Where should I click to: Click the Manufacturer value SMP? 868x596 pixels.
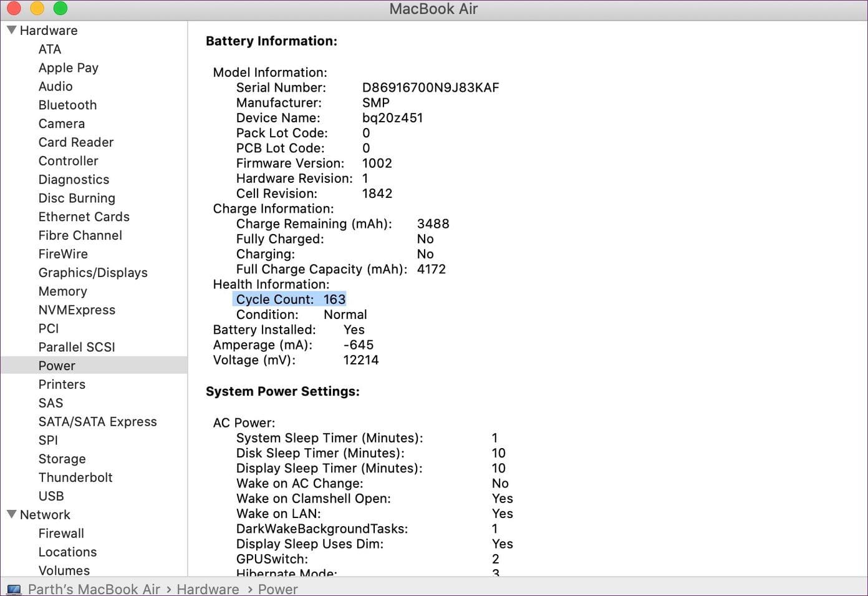(376, 102)
